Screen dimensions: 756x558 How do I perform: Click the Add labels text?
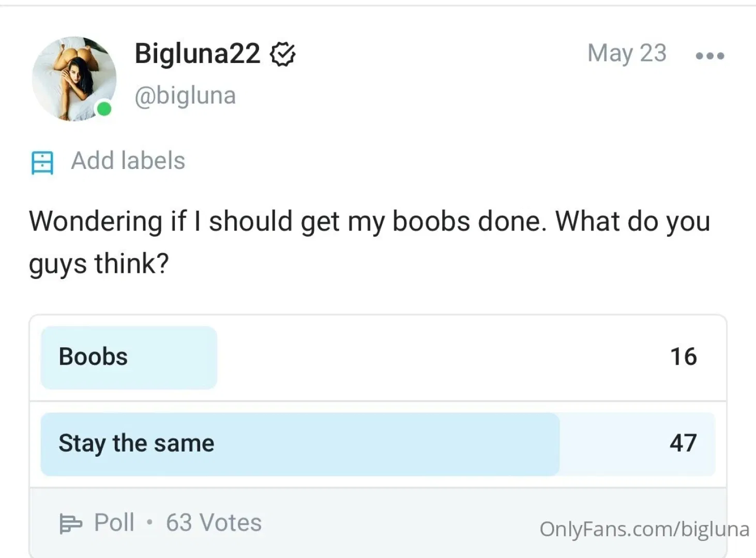click(x=128, y=161)
